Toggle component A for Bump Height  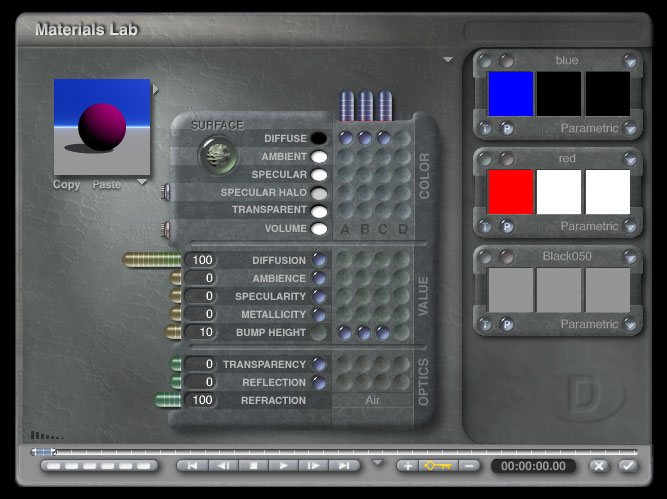coord(345,333)
